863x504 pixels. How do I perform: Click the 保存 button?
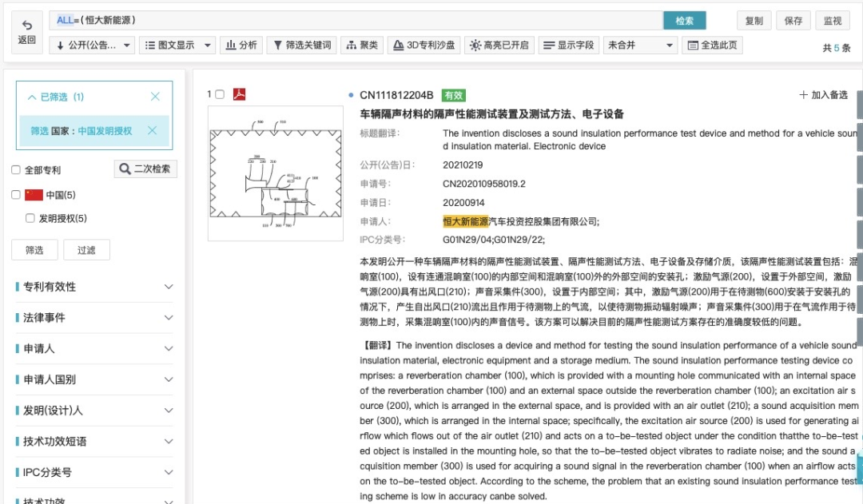point(793,20)
